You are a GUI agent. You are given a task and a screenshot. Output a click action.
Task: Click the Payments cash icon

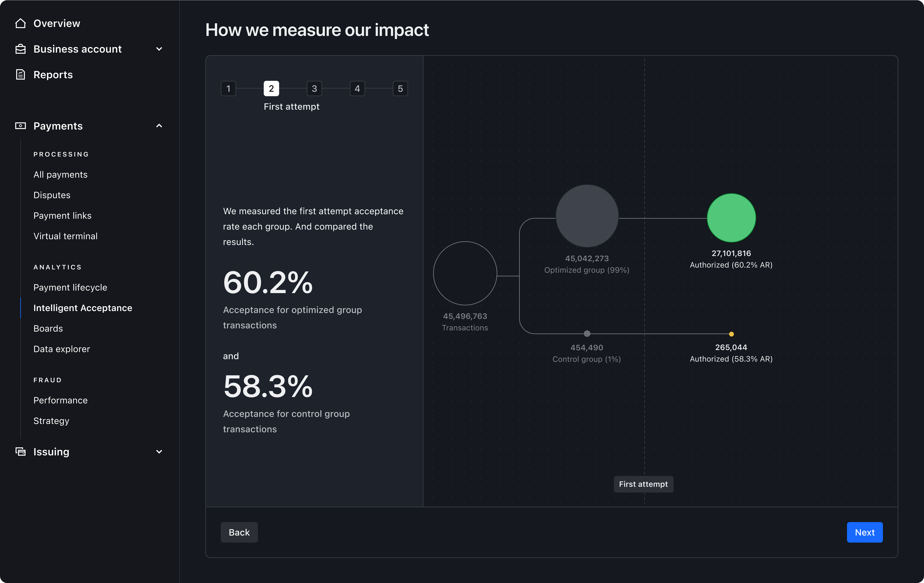[20, 126]
